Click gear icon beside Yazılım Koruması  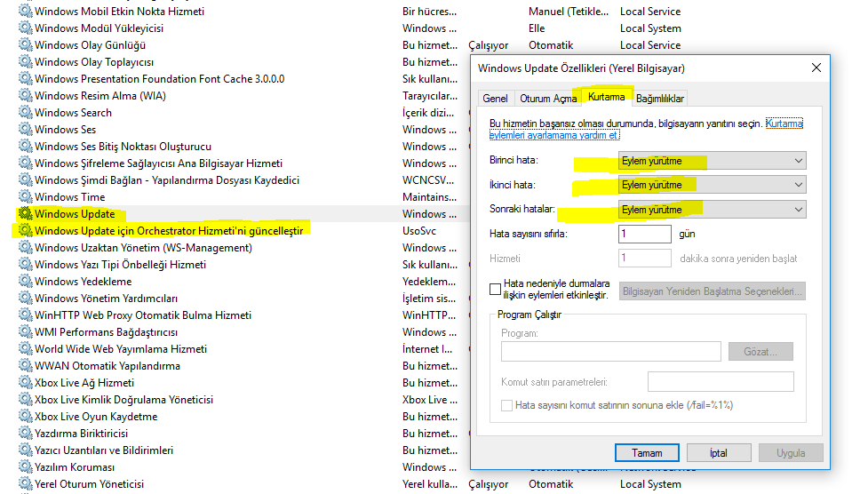(x=26, y=466)
